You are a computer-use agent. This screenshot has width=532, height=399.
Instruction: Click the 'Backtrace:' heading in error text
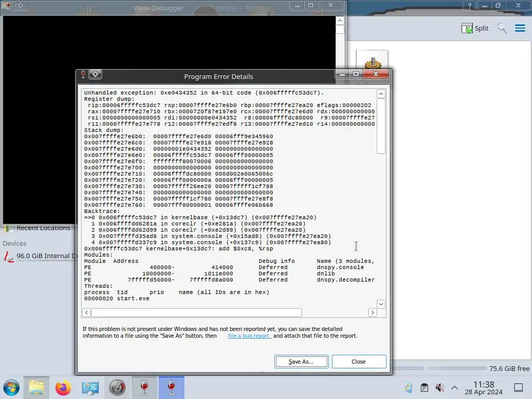(x=102, y=211)
